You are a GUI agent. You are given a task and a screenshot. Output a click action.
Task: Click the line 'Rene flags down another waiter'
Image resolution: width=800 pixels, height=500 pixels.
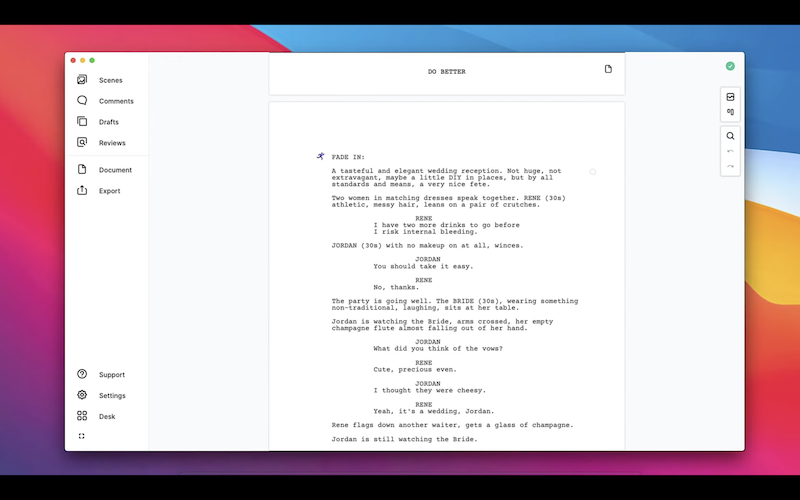click(x=452, y=425)
